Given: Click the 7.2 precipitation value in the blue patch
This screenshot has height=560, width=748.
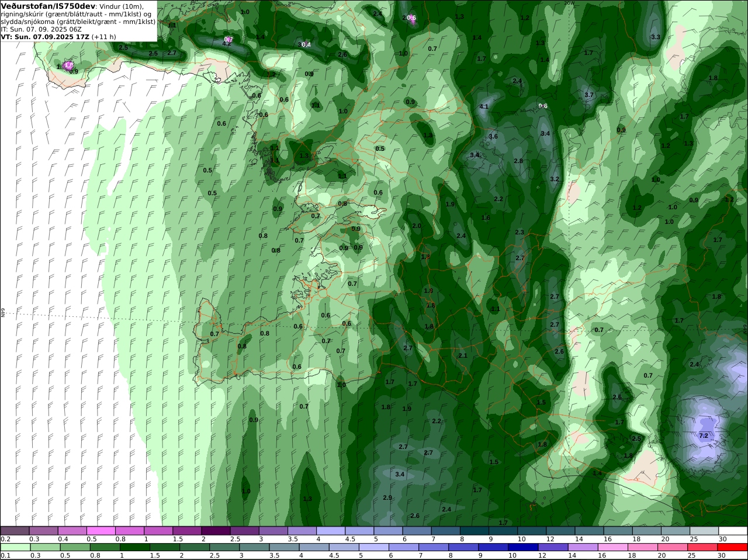Looking at the screenshot, I should tap(704, 435).
